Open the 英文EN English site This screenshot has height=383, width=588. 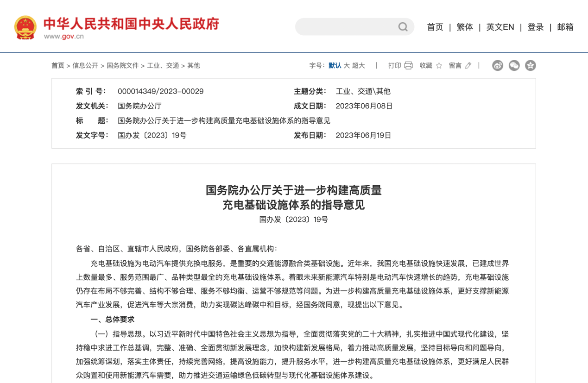pos(500,27)
